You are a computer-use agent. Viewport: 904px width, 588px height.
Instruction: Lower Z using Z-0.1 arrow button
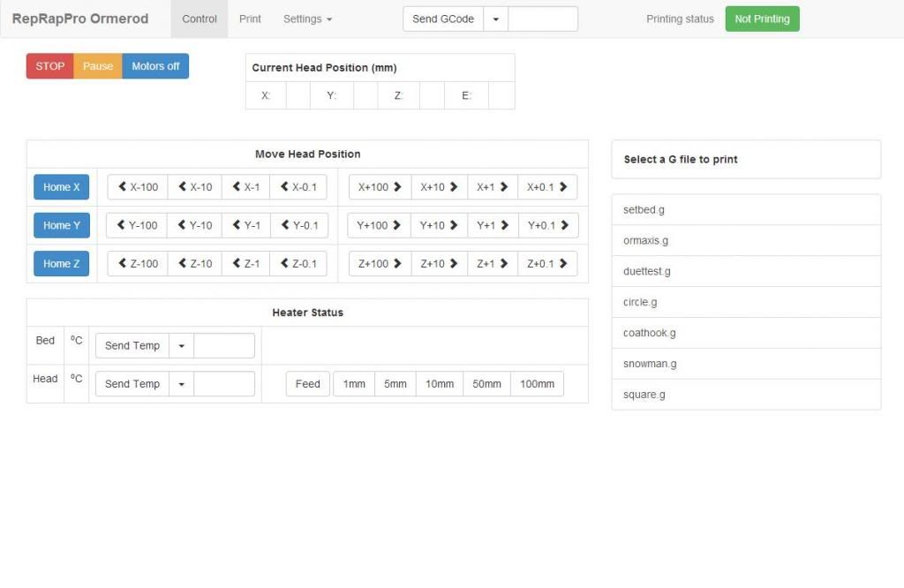tap(298, 264)
